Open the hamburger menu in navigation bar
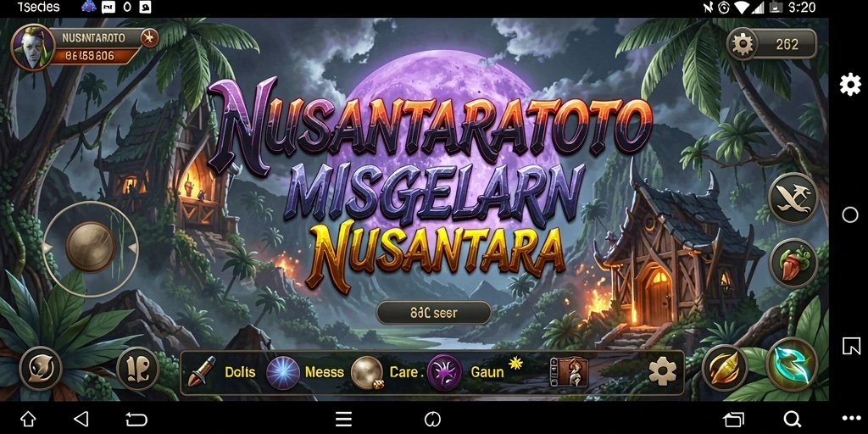Screen dimensions: 868x434 (x=343, y=419)
